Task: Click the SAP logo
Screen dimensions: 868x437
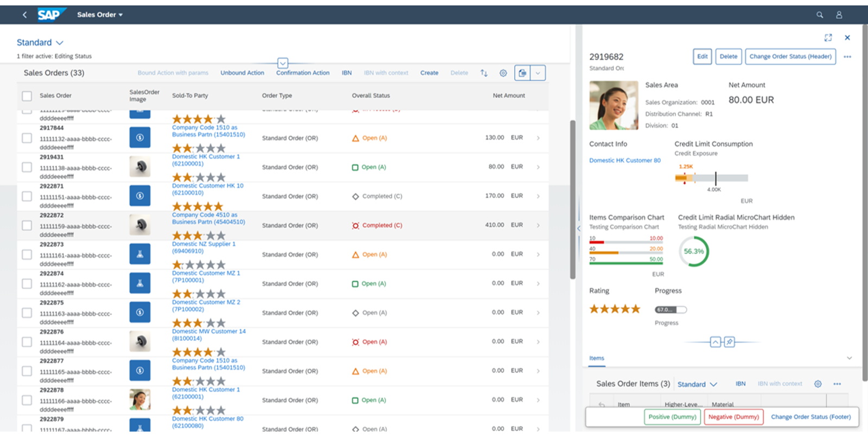Action: click(x=51, y=15)
